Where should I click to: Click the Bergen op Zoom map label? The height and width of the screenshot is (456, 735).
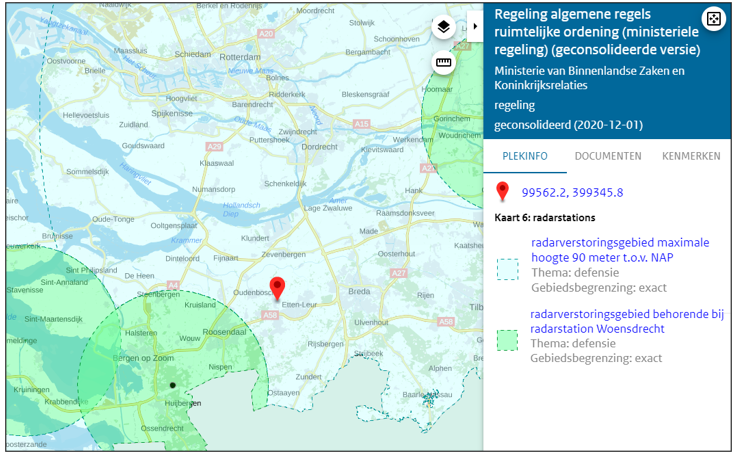143,358
